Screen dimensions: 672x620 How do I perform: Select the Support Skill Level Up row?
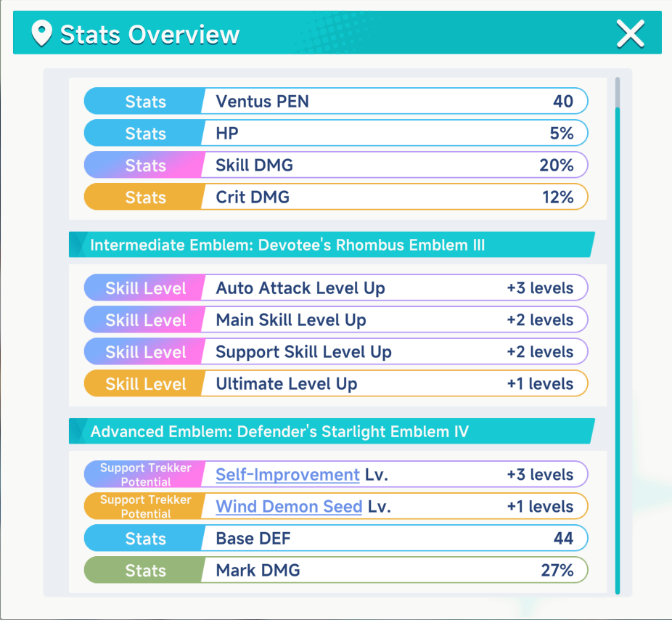tap(336, 351)
